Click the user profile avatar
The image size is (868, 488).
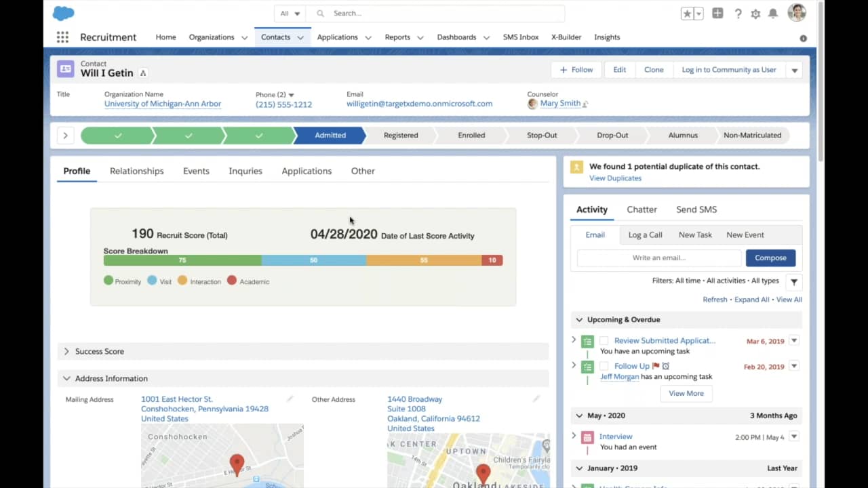coord(797,13)
